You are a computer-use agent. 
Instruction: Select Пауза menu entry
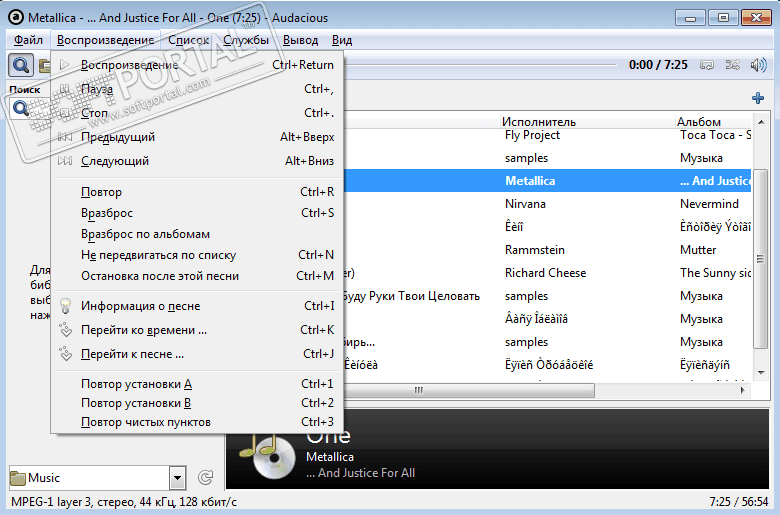(197, 89)
